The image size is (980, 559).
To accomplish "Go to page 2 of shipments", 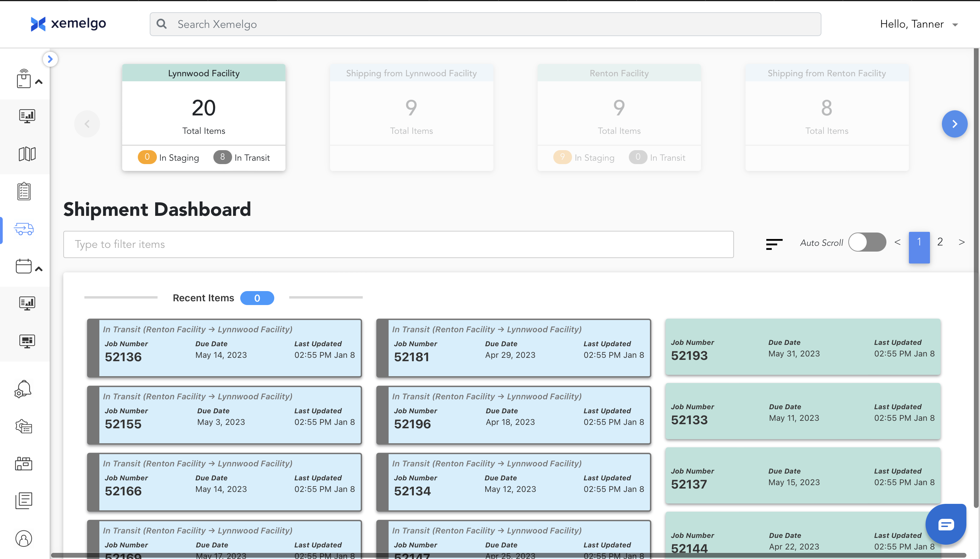I will tap(940, 242).
